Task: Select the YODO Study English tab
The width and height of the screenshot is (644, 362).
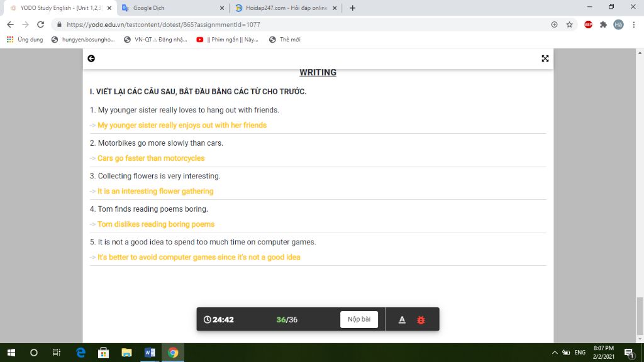Action: pyautogui.click(x=61, y=8)
